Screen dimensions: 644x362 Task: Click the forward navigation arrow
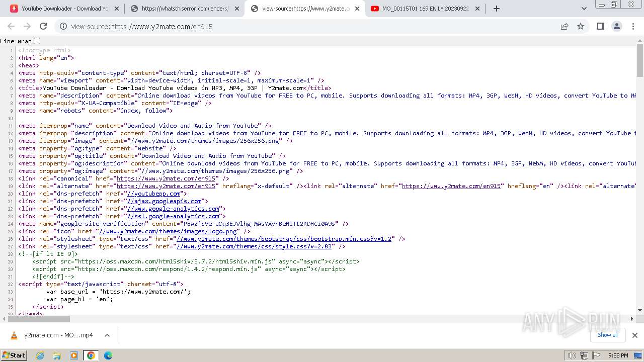click(27, 26)
